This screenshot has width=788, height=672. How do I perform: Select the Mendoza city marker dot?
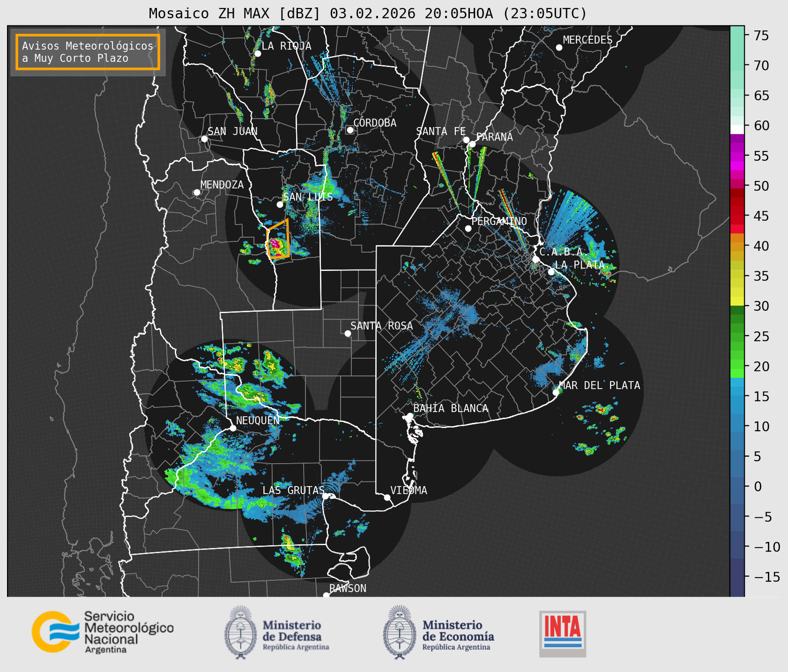coord(197,193)
